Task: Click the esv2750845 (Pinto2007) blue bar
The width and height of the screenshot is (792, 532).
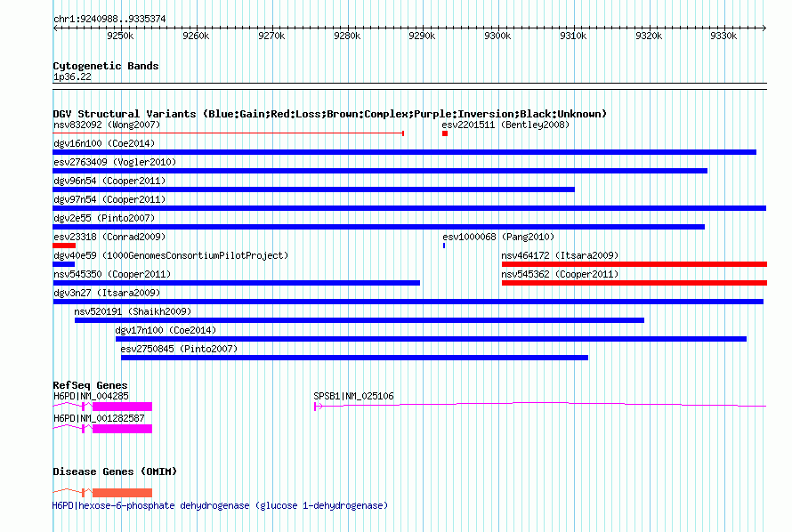Action: (x=354, y=358)
